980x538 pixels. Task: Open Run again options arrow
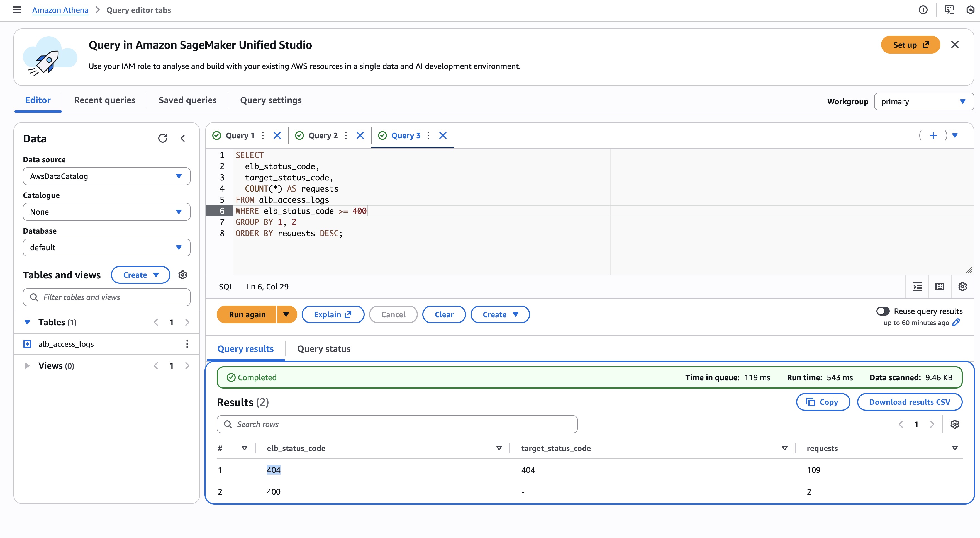[286, 314]
